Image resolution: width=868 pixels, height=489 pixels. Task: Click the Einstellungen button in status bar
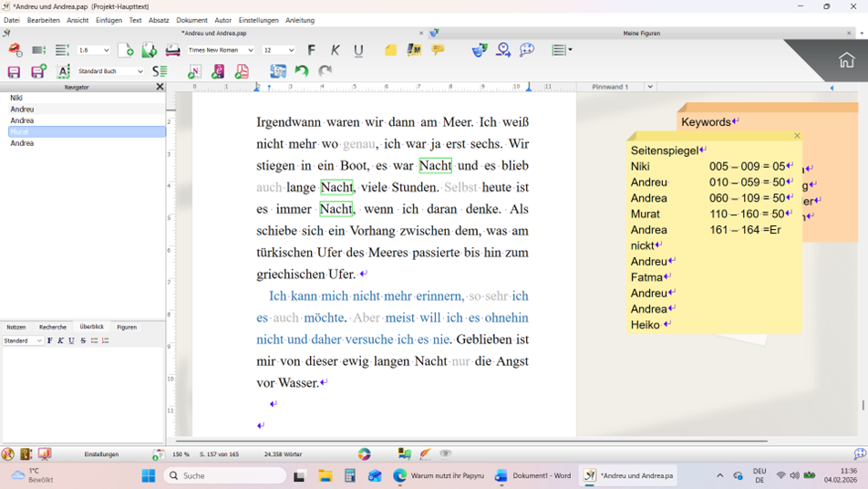(101, 454)
